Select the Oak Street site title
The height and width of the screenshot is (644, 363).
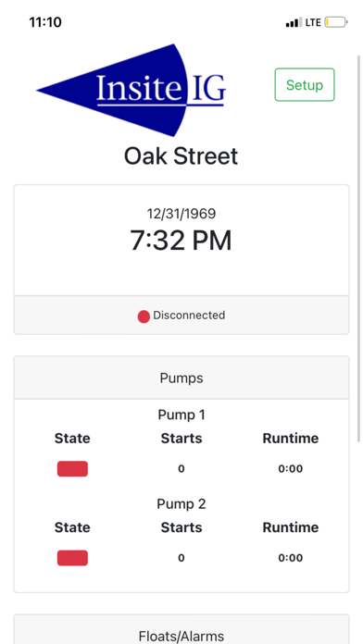point(181,156)
